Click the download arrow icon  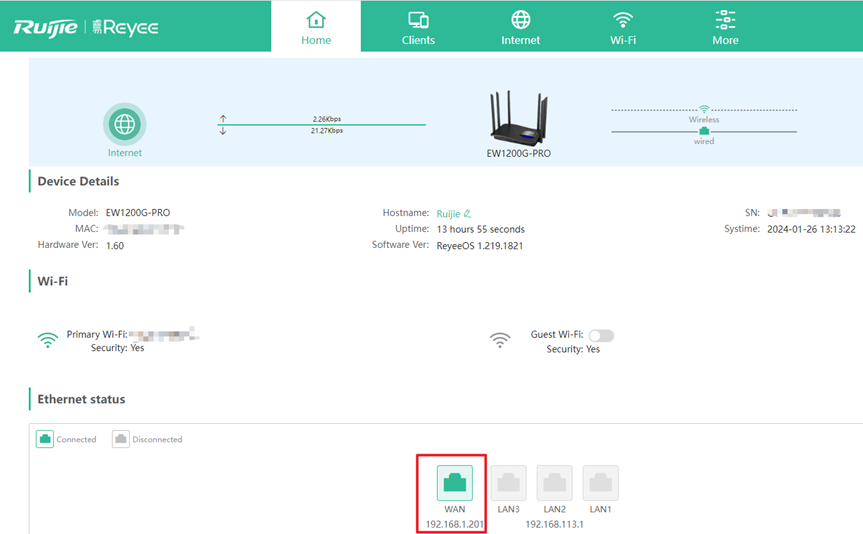223,131
